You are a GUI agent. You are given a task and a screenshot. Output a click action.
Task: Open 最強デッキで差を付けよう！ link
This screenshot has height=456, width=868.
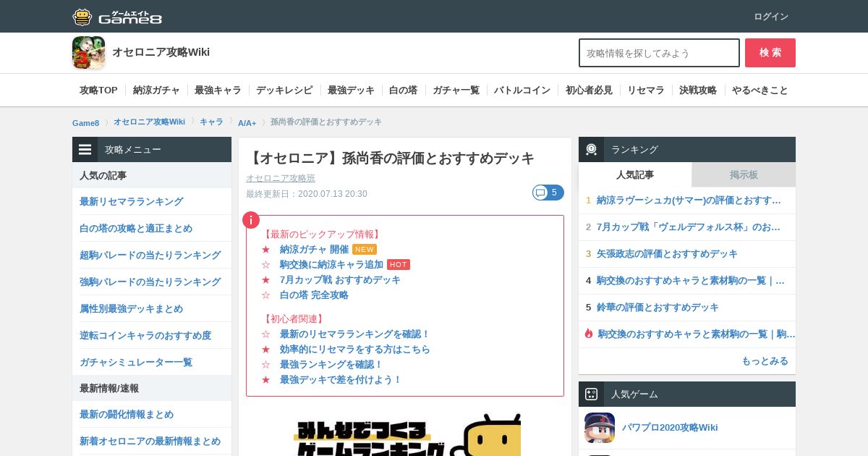pos(341,379)
